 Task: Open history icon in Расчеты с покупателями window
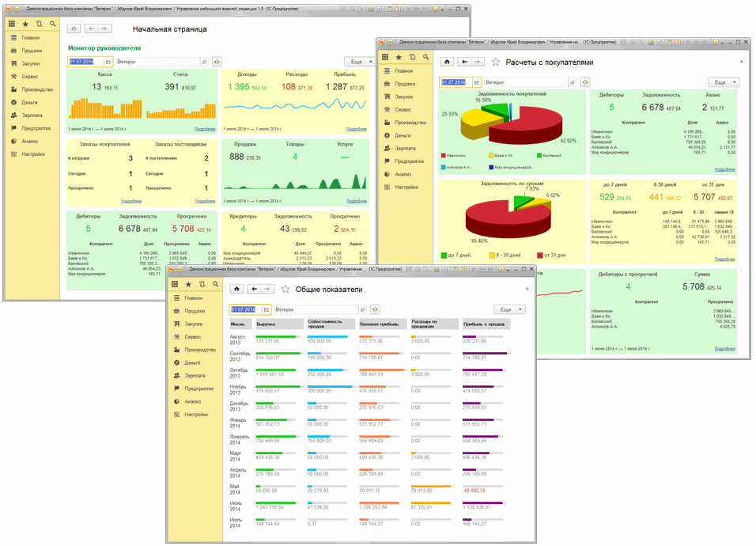pyautogui.click(x=412, y=57)
